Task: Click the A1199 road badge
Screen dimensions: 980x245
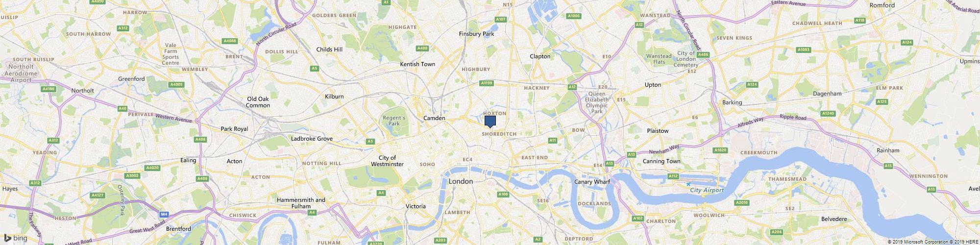Action: [486, 83]
